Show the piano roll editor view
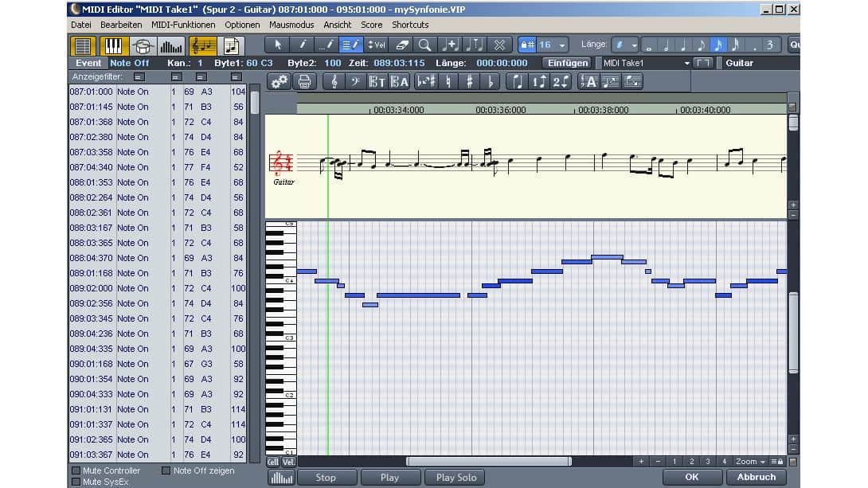The height and width of the screenshot is (488, 868). click(113, 46)
